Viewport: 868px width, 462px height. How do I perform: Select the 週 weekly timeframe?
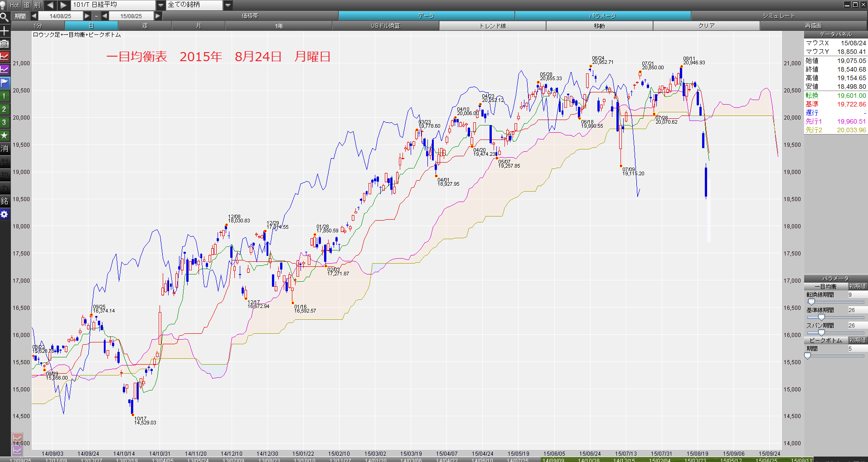click(x=145, y=26)
